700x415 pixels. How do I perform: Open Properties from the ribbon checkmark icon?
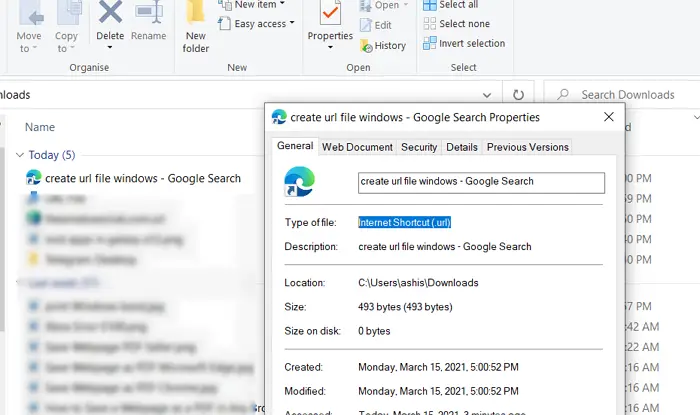click(330, 12)
